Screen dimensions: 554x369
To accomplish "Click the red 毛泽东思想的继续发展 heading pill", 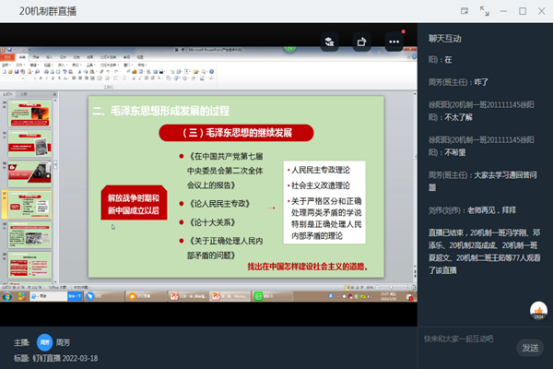I will click(236, 133).
